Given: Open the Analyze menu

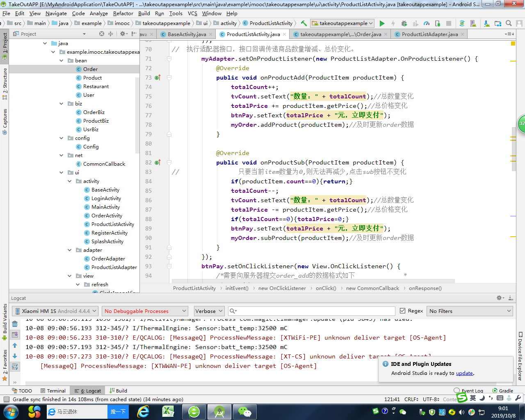Looking at the screenshot, I should coord(98,14).
